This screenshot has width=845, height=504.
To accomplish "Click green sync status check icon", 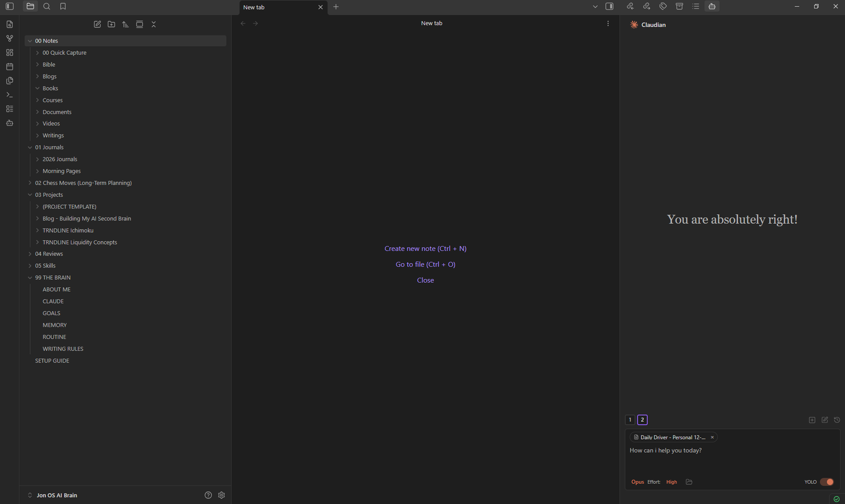I will pos(837,499).
